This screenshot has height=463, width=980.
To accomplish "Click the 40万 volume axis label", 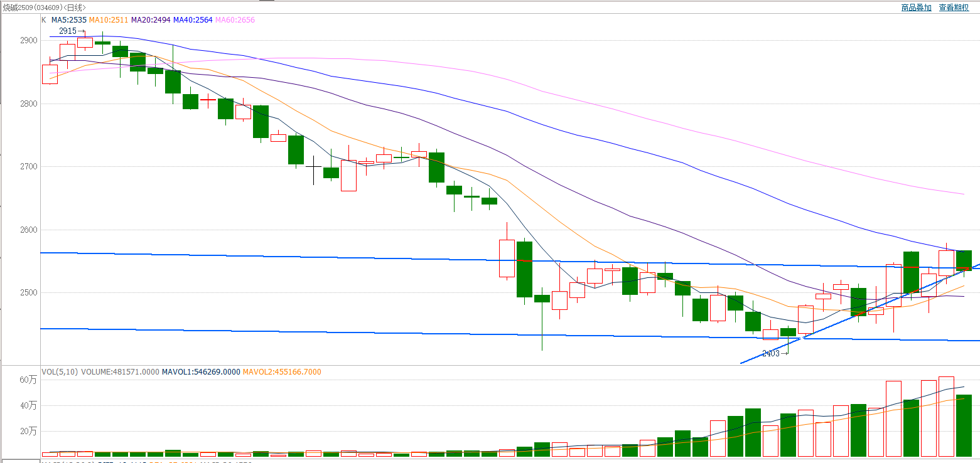I will [29, 405].
